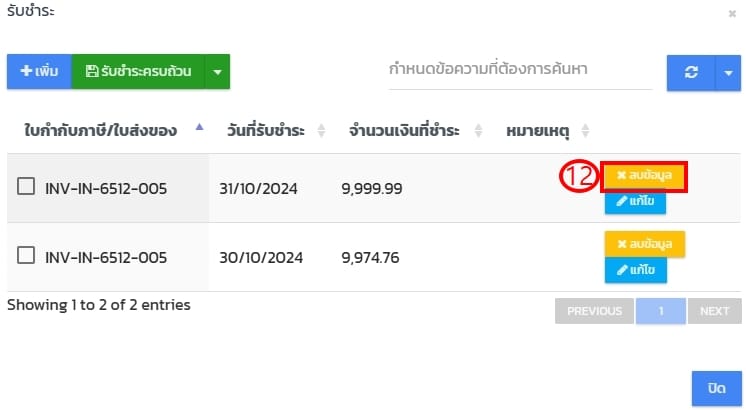Go to NEXT page

pyautogui.click(x=714, y=311)
